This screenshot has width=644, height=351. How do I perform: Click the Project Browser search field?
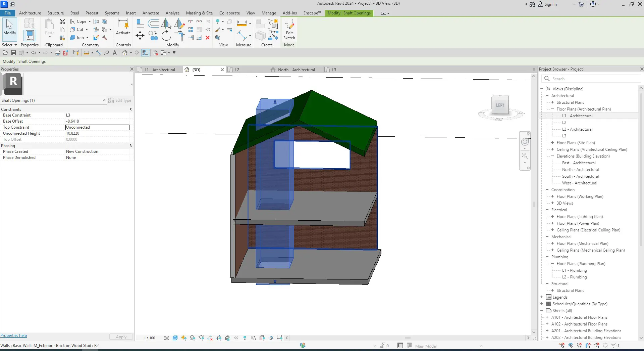click(591, 79)
